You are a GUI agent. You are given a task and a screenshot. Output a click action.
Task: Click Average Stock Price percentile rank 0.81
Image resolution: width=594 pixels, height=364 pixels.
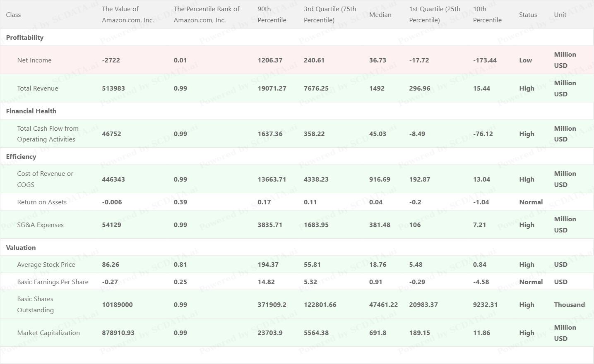[x=180, y=264]
